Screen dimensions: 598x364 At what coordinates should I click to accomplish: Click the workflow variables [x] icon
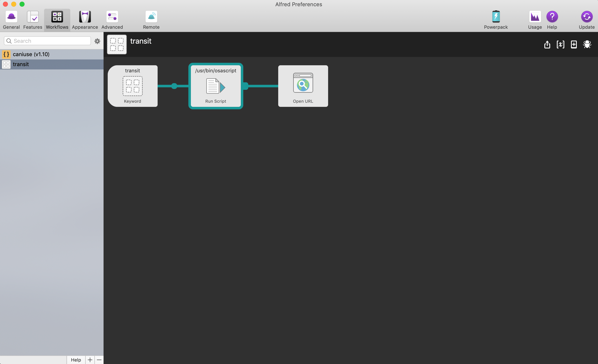pos(560,44)
